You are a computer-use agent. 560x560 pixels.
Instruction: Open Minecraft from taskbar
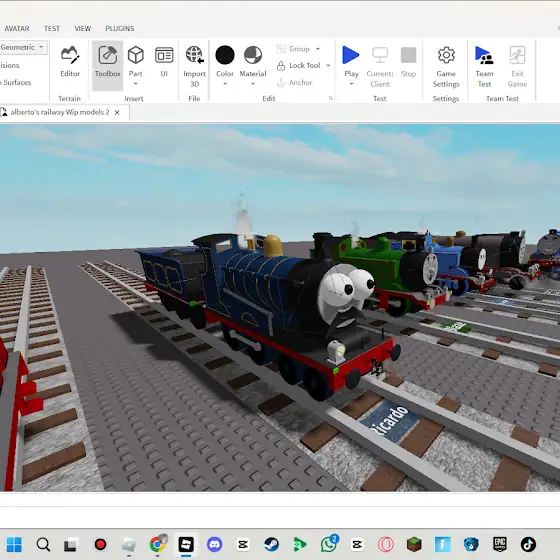click(x=414, y=544)
